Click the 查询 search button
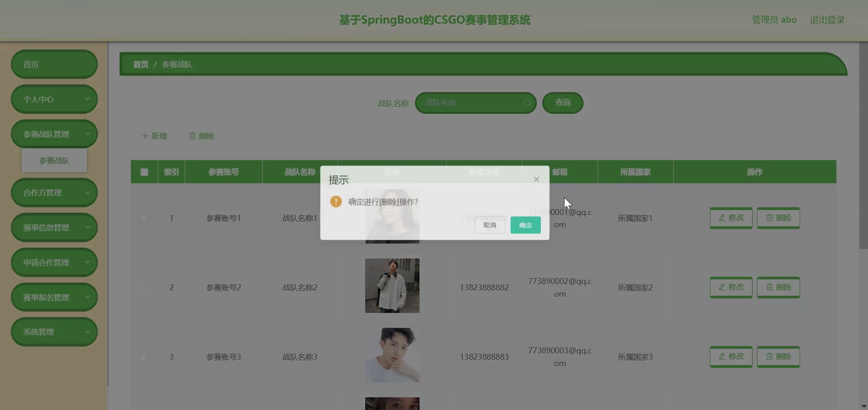 click(x=563, y=103)
